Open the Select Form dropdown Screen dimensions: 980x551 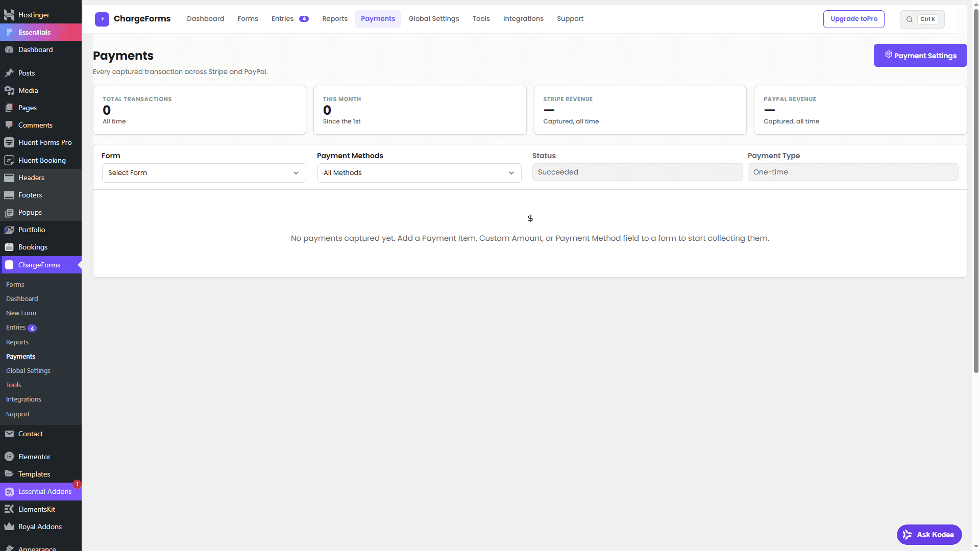click(204, 173)
